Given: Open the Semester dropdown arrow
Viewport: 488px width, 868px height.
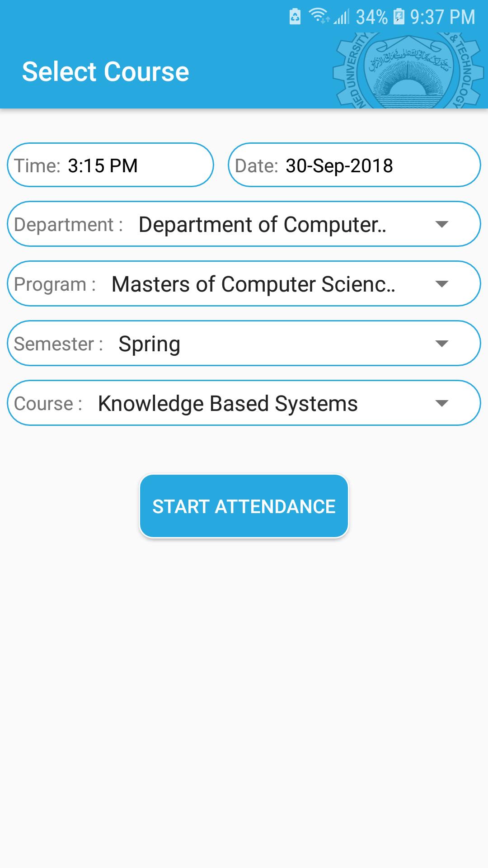Looking at the screenshot, I should [441, 344].
